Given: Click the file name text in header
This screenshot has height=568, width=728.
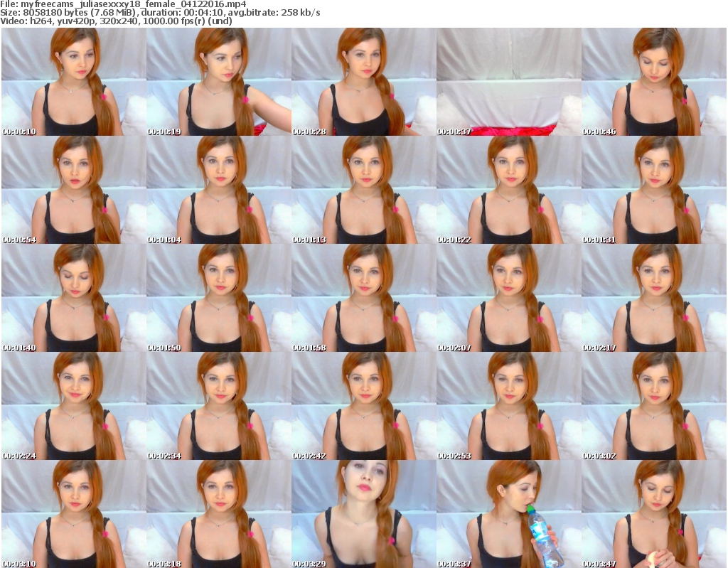Looking at the screenshot, I should pos(124,4).
